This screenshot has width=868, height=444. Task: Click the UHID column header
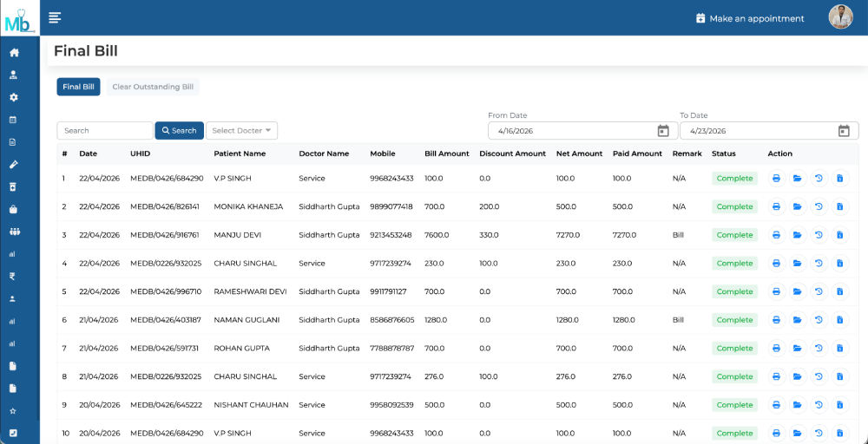(140, 153)
